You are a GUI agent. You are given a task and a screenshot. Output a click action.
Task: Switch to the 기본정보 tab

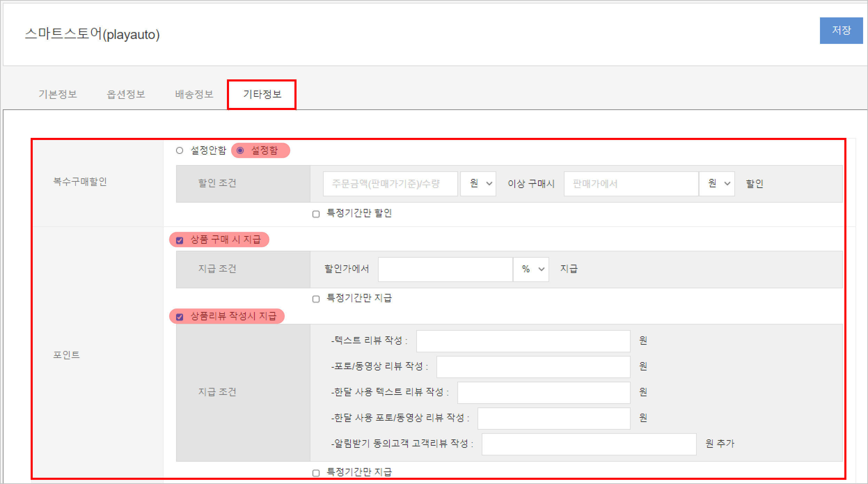58,94
